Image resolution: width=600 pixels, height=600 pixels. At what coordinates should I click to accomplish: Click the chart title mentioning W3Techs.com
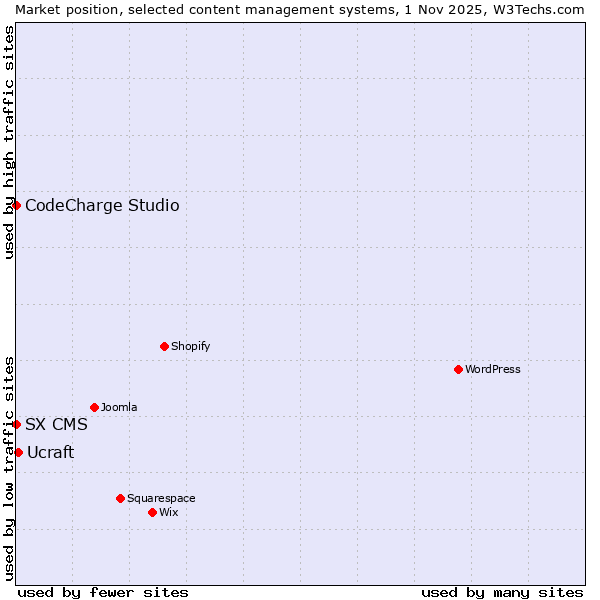pyautogui.click(x=300, y=9)
